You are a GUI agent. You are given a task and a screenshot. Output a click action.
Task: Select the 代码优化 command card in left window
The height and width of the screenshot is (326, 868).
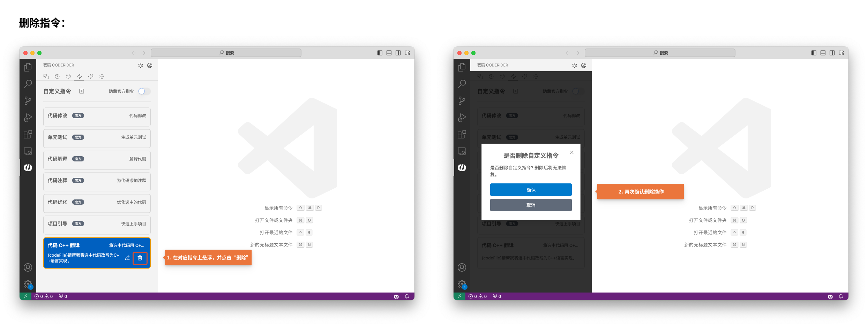pos(97,203)
